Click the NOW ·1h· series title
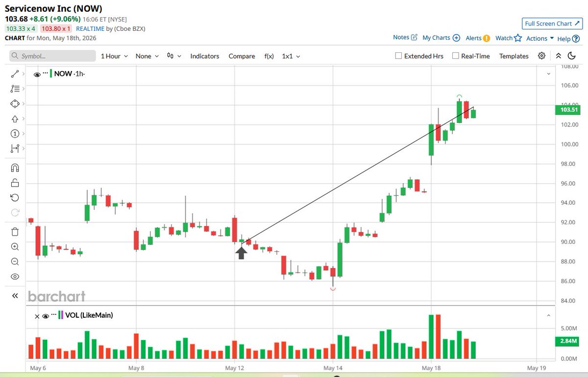 click(x=70, y=73)
